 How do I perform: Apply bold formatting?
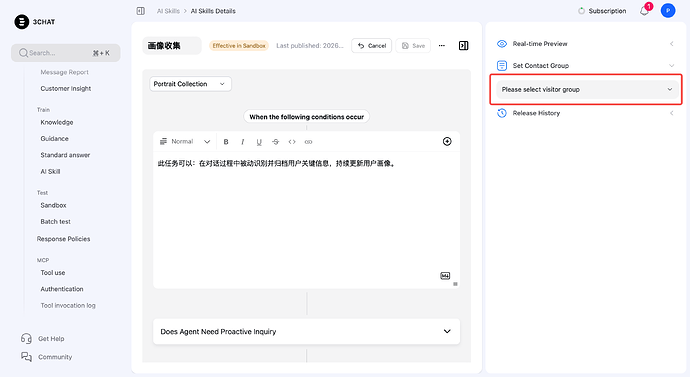(x=226, y=142)
